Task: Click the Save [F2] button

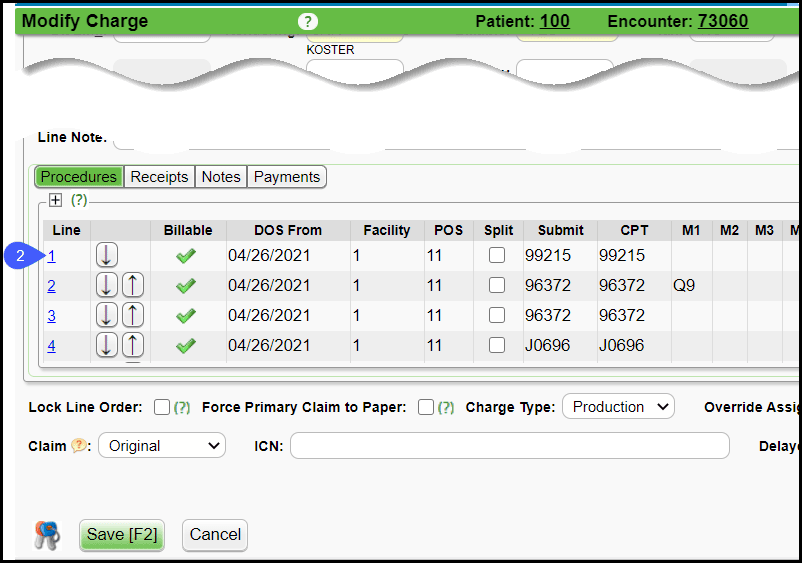Action: 121,535
